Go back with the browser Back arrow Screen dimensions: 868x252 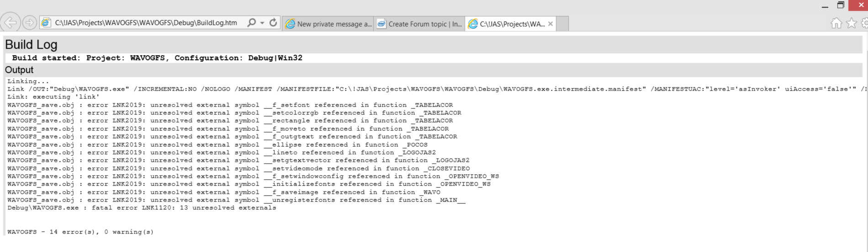point(10,22)
